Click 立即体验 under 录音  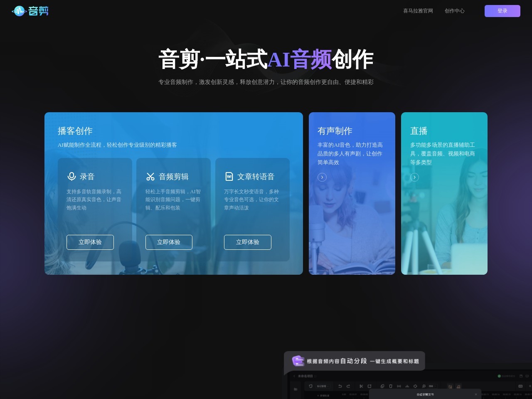pyautogui.click(x=90, y=242)
